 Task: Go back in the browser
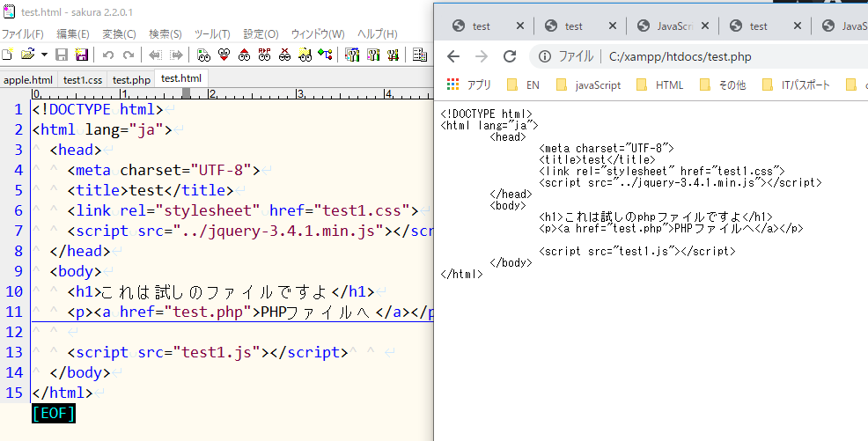click(453, 56)
